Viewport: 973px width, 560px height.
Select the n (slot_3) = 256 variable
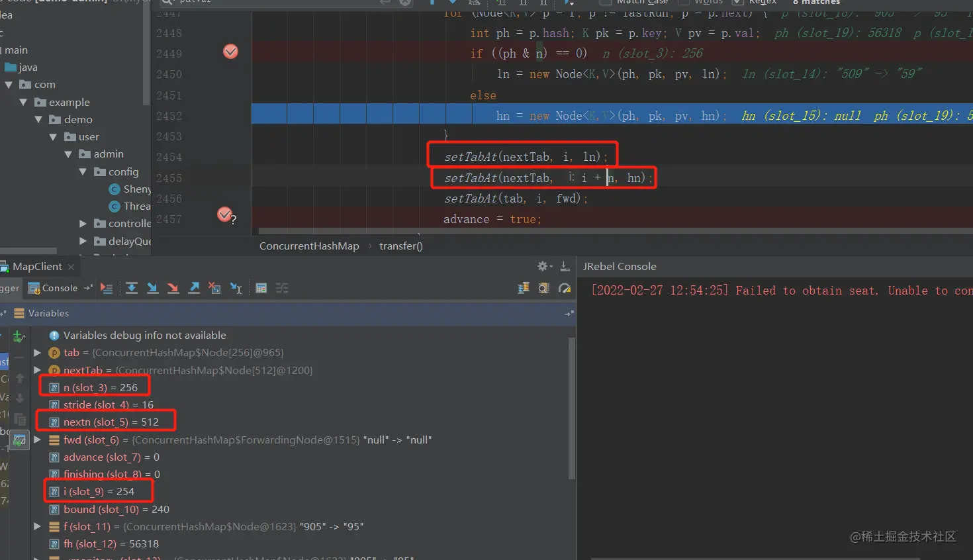click(101, 387)
